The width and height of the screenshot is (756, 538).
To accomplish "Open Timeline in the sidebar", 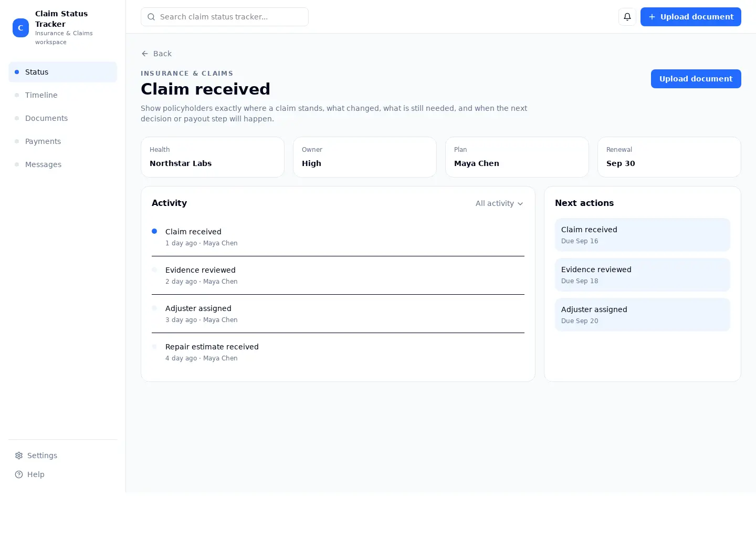I will tap(63, 95).
